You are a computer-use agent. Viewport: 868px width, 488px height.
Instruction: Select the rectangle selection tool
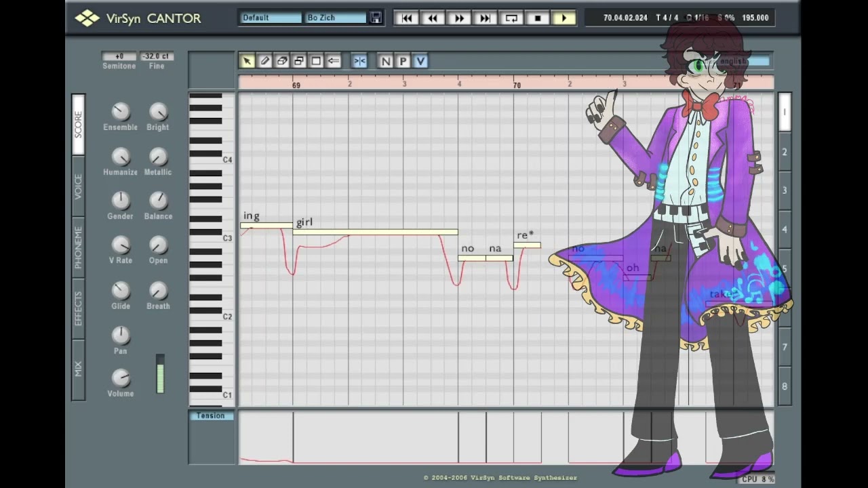(316, 61)
